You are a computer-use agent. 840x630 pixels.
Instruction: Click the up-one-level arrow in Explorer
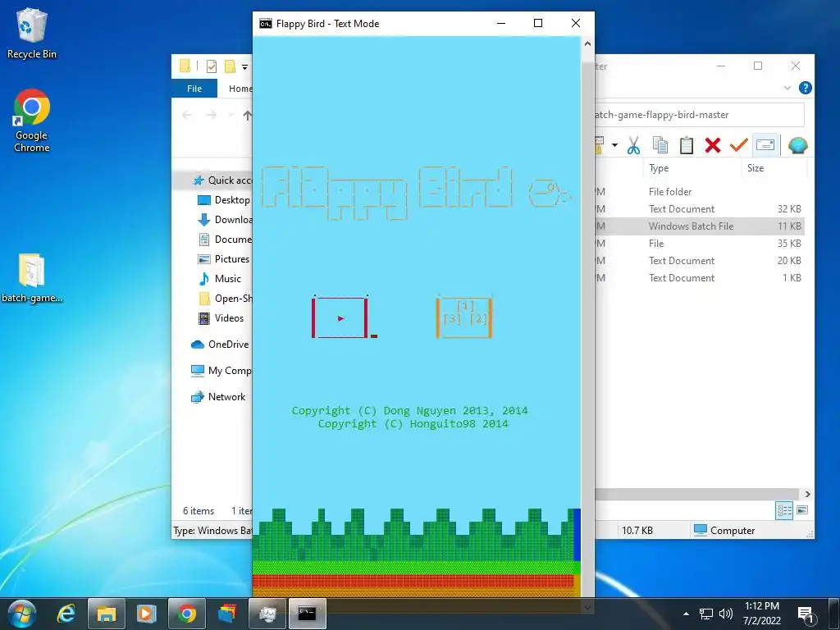(247, 115)
